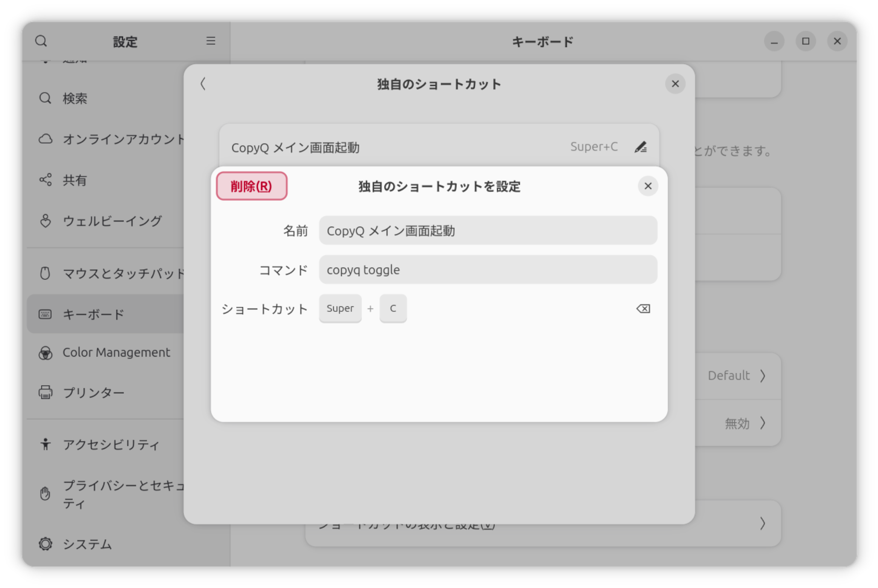Click the keyboard icon beside キーボード

coord(45,314)
